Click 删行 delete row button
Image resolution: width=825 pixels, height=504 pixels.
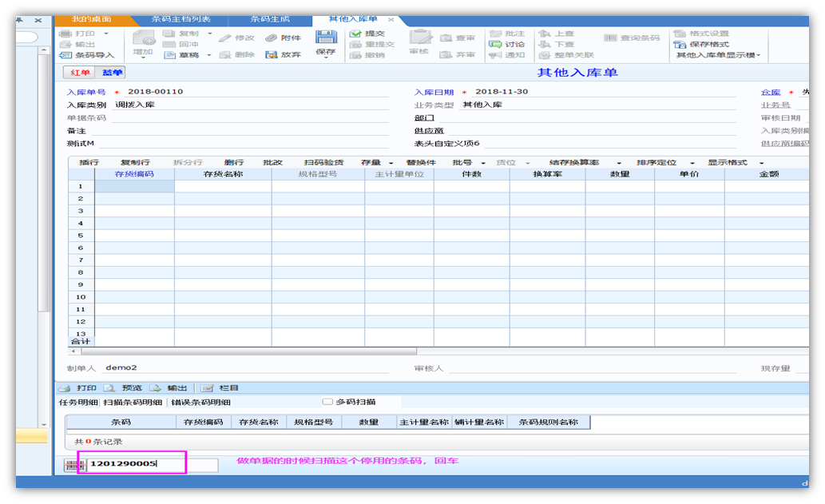(x=234, y=163)
